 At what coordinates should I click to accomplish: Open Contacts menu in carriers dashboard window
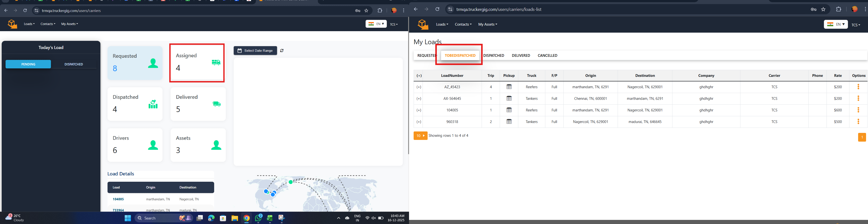tap(48, 24)
